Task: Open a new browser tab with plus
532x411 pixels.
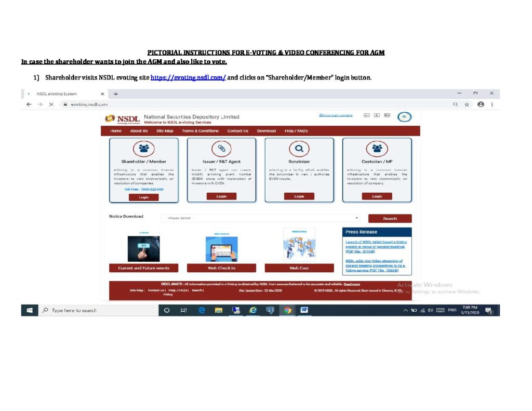Action: (116, 94)
